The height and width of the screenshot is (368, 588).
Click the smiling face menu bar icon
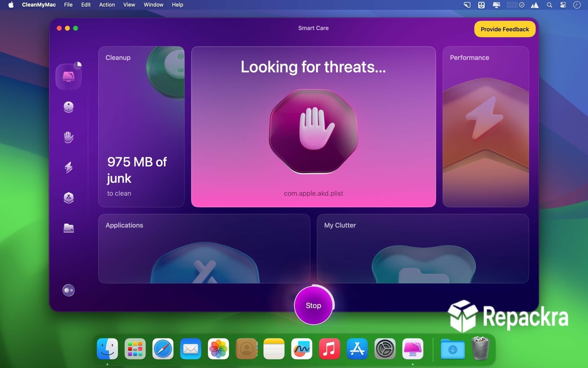[481, 5]
